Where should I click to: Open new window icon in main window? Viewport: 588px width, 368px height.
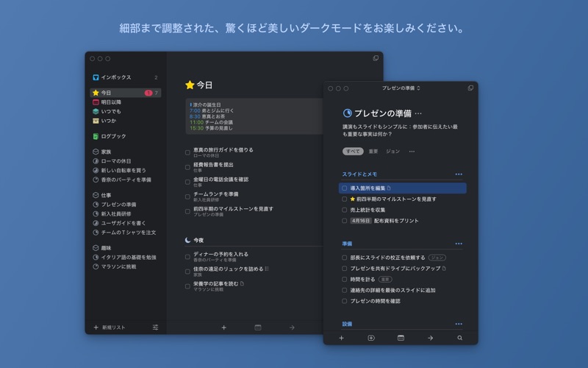tap(376, 58)
